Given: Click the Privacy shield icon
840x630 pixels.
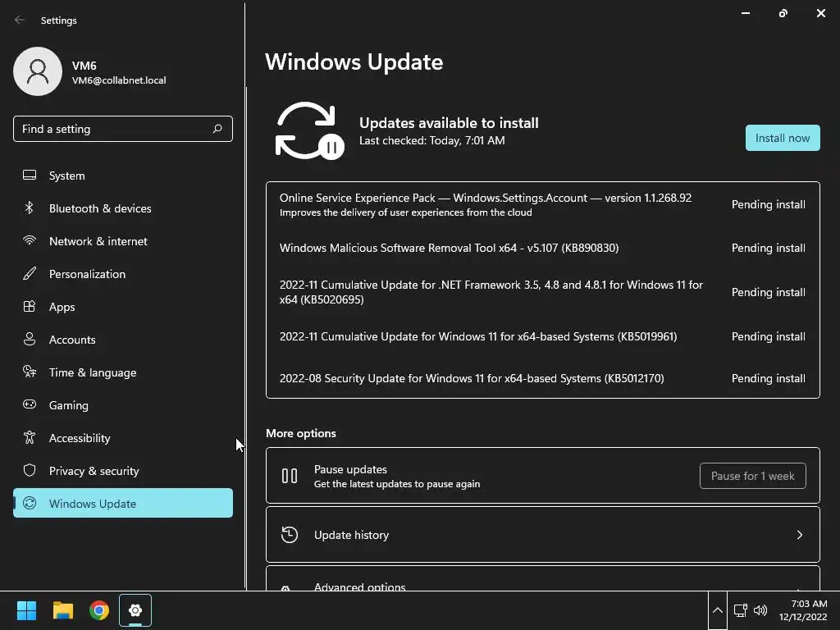Looking at the screenshot, I should 30,470.
